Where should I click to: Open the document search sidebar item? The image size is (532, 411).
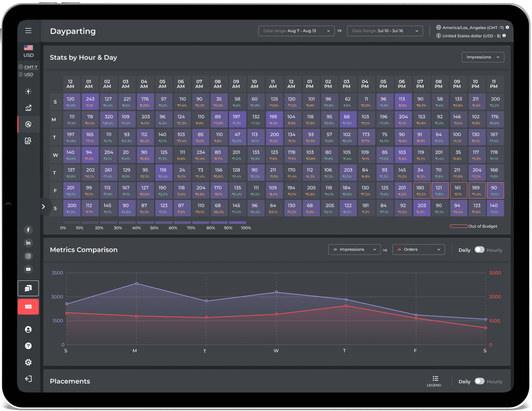(28, 141)
